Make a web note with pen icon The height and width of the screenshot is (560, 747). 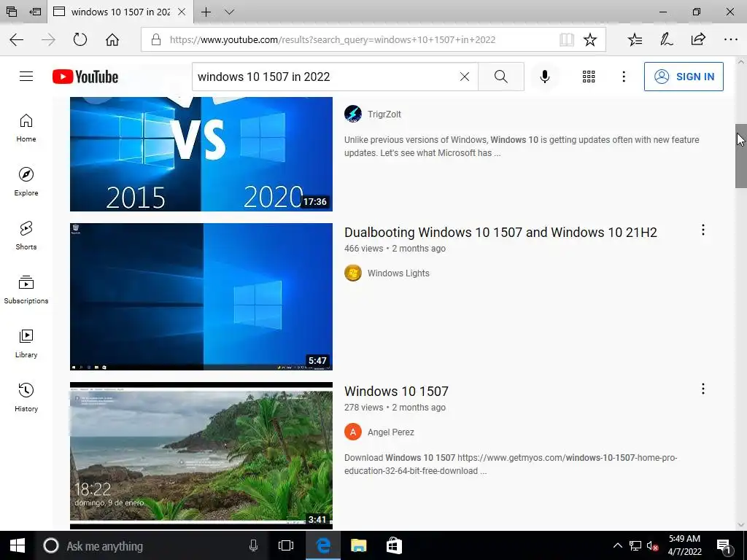pyautogui.click(x=667, y=39)
